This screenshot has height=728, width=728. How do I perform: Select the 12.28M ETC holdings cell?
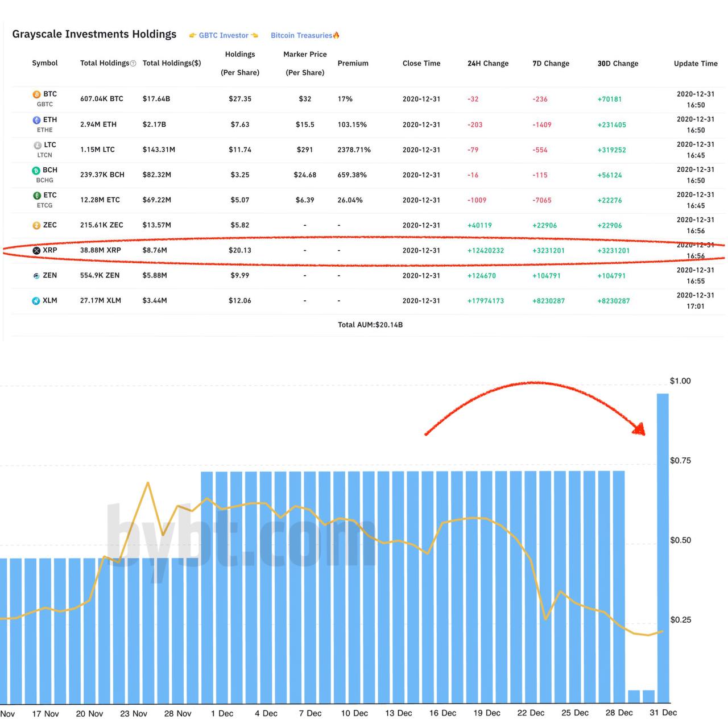pyautogui.click(x=100, y=200)
